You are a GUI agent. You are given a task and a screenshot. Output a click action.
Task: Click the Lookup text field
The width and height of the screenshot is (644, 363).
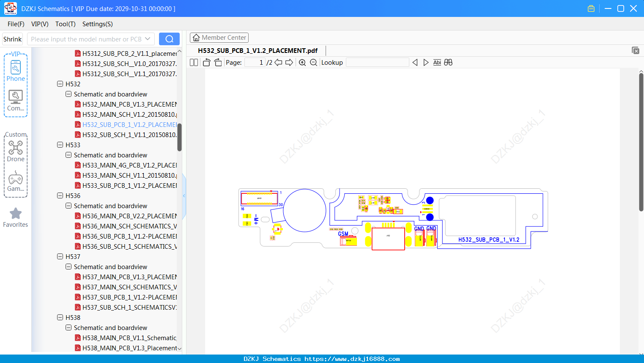[x=377, y=63]
